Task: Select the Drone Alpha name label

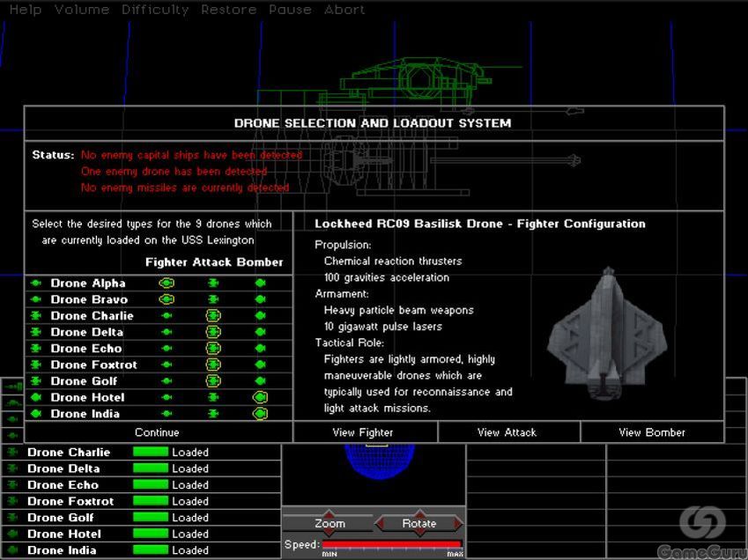Action: click(x=88, y=284)
